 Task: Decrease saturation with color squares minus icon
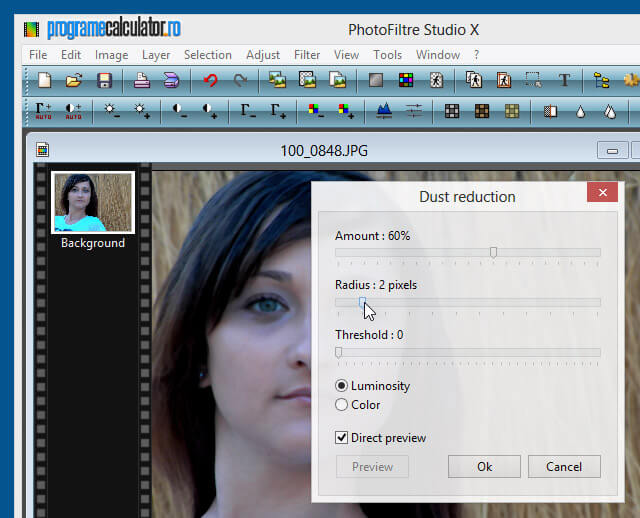[316, 111]
